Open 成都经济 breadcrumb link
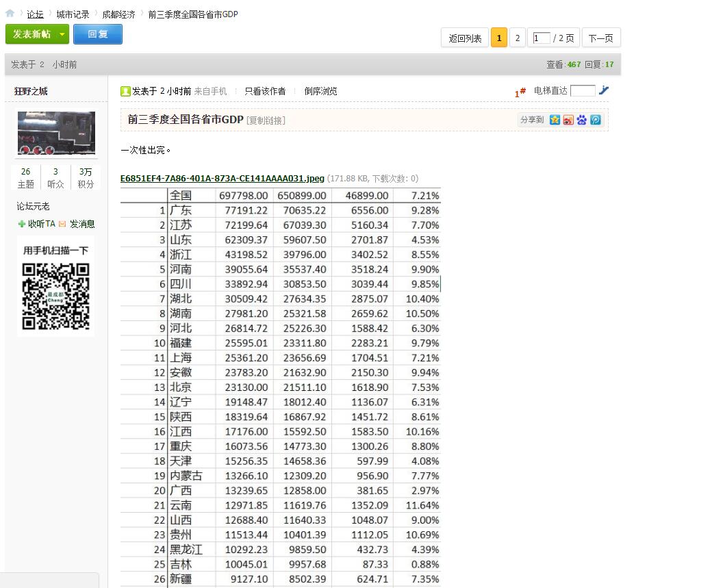The image size is (723, 588). pyautogui.click(x=118, y=14)
